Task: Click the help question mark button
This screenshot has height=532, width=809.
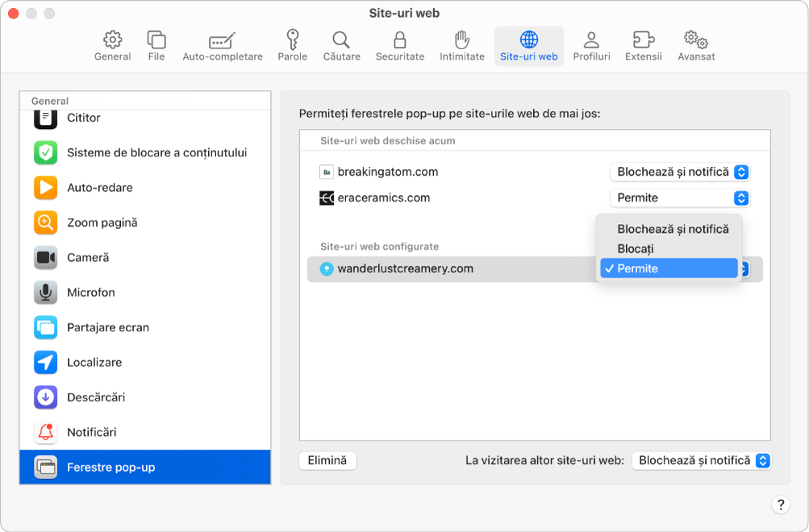Action: [781, 505]
